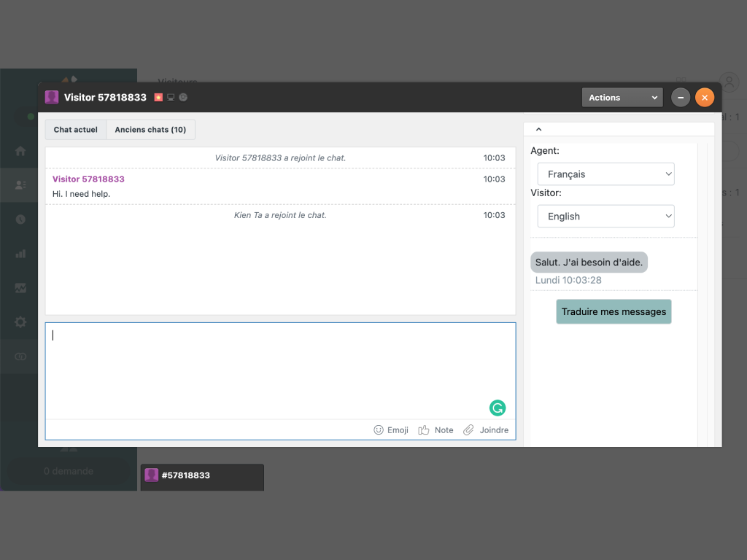Viewport: 747px width, 560px height.
Task: Click the Grammarly icon in the message box
Action: click(x=498, y=408)
